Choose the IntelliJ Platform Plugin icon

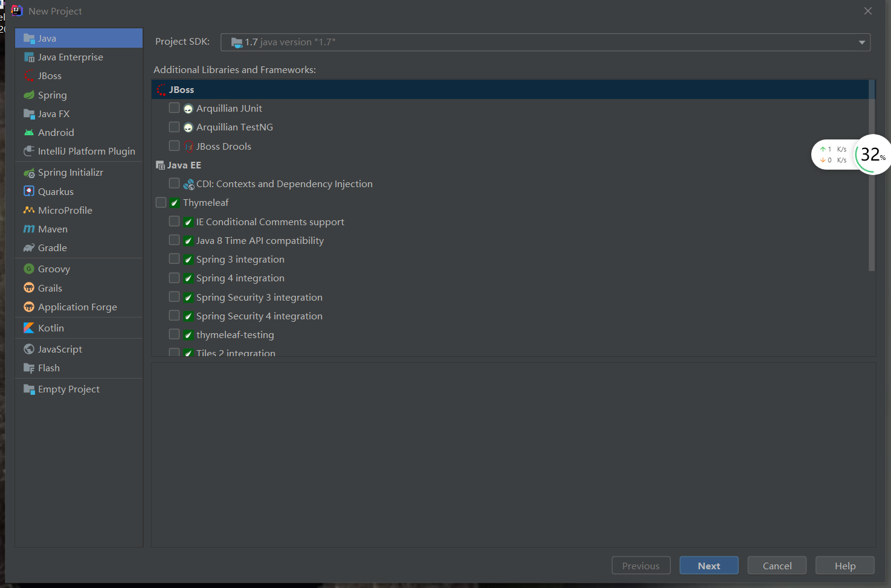pos(29,151)
